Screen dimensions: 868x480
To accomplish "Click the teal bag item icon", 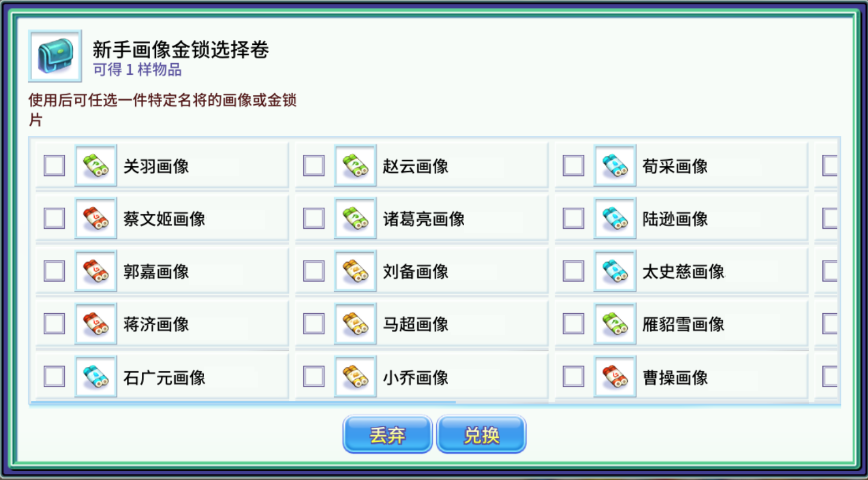I will point(55,56).
